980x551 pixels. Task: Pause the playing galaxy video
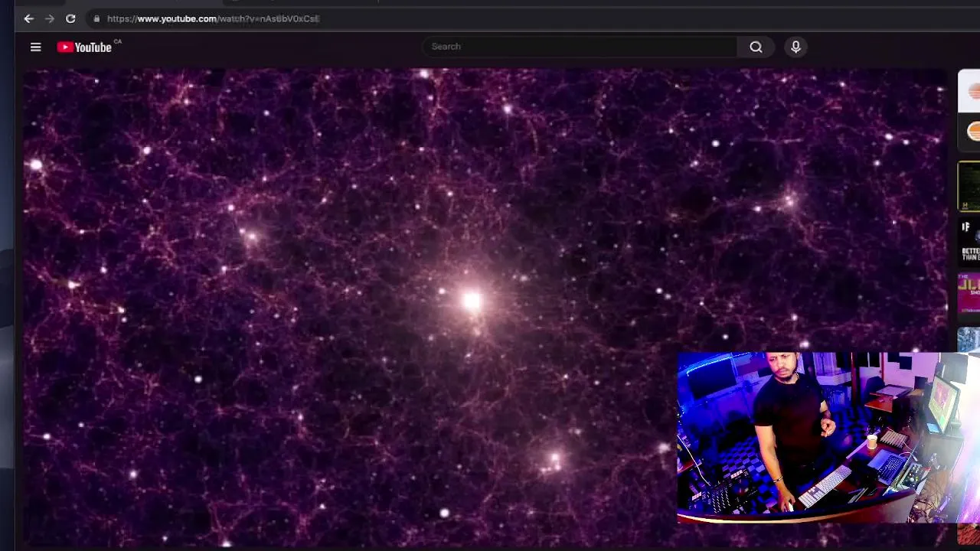485,306
